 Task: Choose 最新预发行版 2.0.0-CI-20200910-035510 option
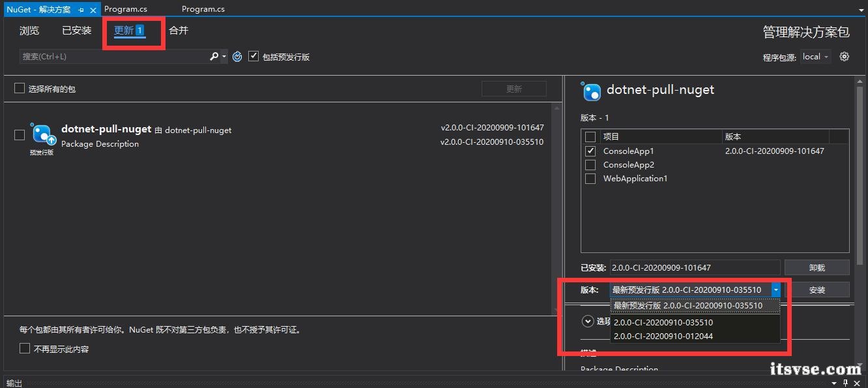pos(695,306)
